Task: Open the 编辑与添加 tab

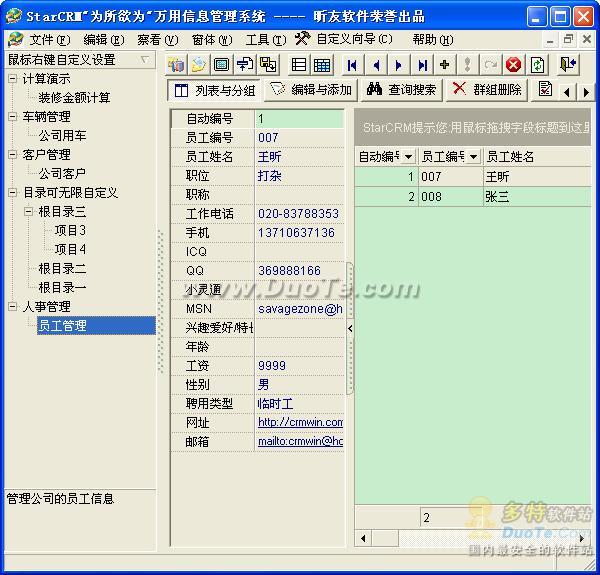Action: coord(311,90)
